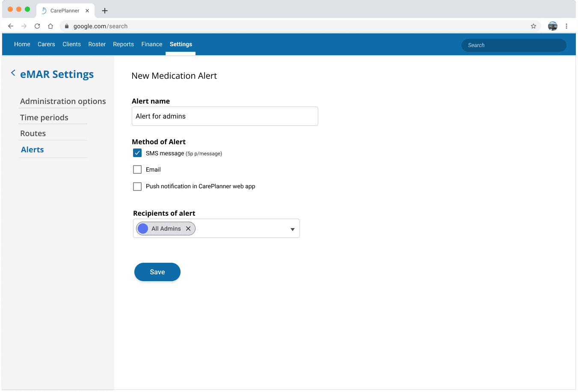This screenshot has width=578, height=392.
Task: Open the Finance menu item
Action: click(152, 44)
